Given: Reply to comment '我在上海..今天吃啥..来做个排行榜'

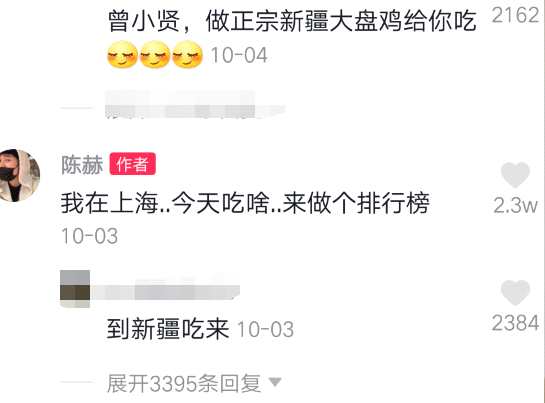Looking at the screenshot, I should (245, 203).
